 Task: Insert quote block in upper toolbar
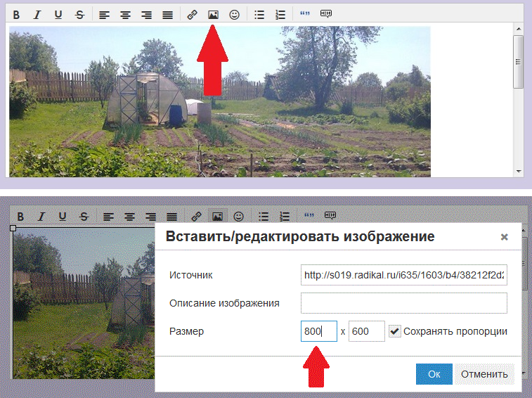pyautogui.click(x=305, y=13)
